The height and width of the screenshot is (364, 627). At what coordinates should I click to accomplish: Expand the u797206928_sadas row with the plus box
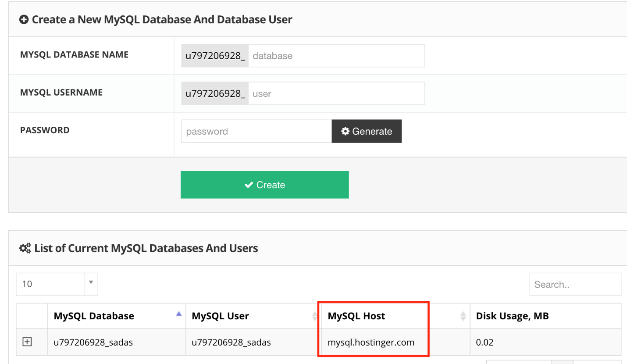pos(27,342)
